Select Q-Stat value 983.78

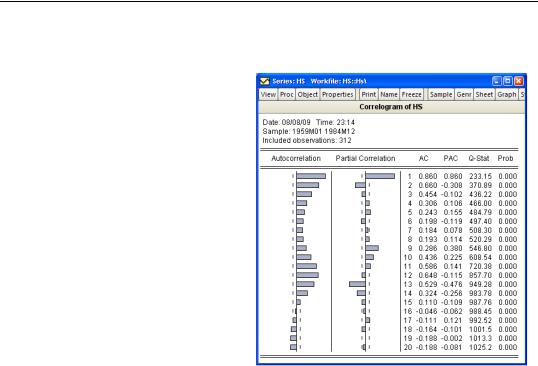click(480, 293)
